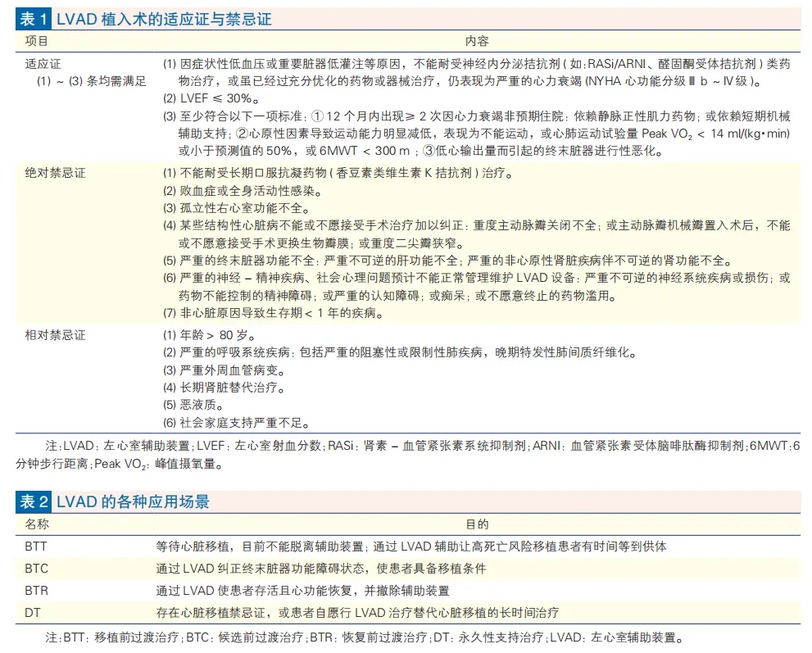Click the Table 1 title 'LVAD 植入术的适应证与禁忌证'
Screen dimensions: 812x653
tap(164, 17)
